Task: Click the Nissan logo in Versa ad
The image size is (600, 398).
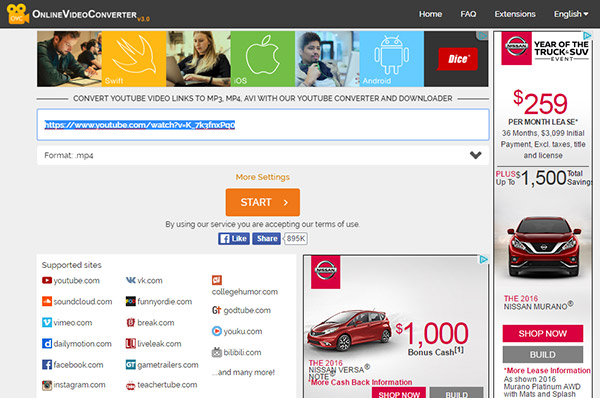Action: (x=325, y=272)
